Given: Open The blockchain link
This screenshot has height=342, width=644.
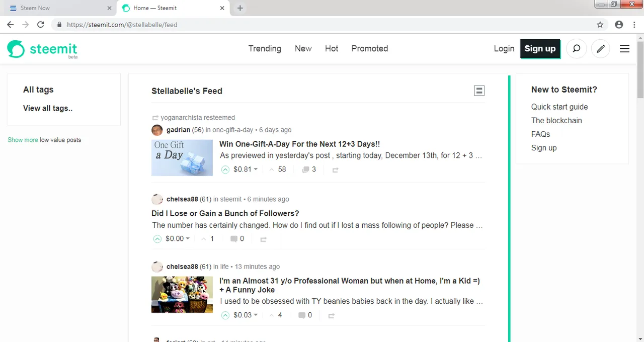Looking at the screenshot, I should tap(556, 120).
